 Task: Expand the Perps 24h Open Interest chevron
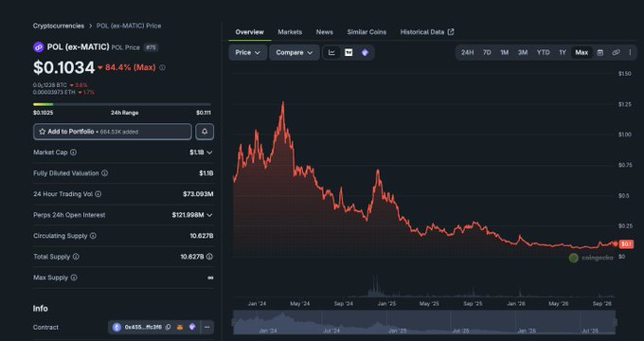[210, 215]
